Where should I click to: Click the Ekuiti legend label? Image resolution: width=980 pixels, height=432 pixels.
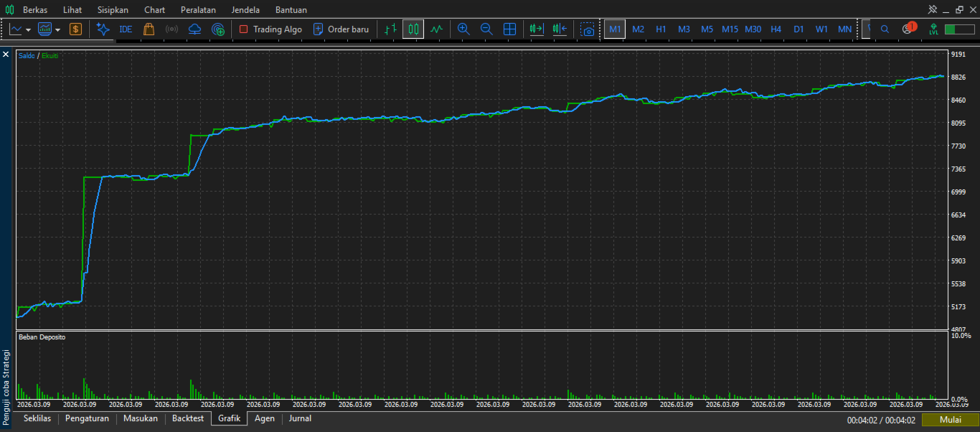coord(50,55)
